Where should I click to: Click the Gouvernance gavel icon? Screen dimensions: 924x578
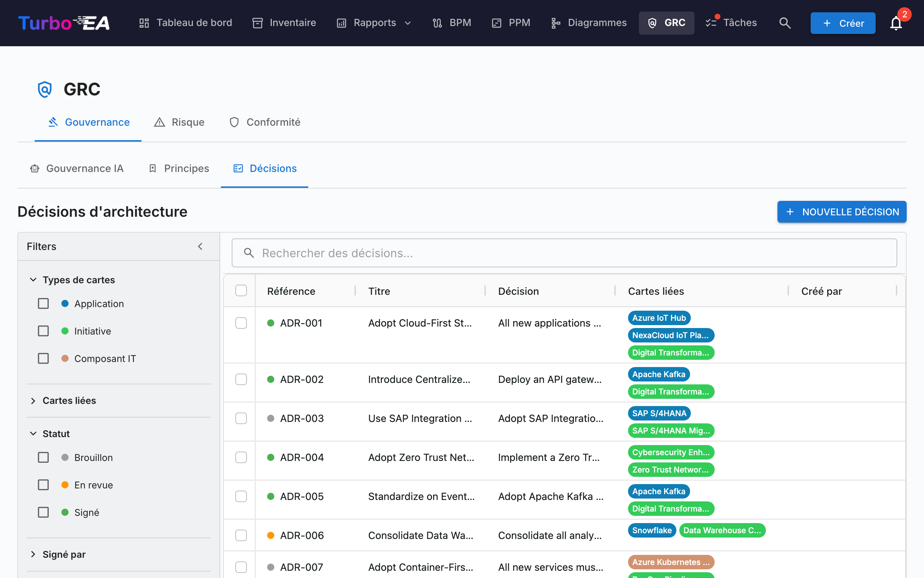pyautogui.click(x=53, y=122)
